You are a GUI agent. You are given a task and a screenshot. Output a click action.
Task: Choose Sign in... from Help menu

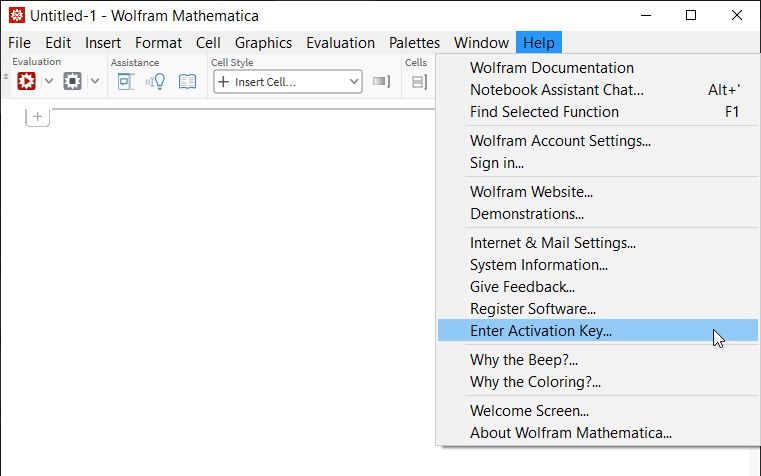click(598, 163)
